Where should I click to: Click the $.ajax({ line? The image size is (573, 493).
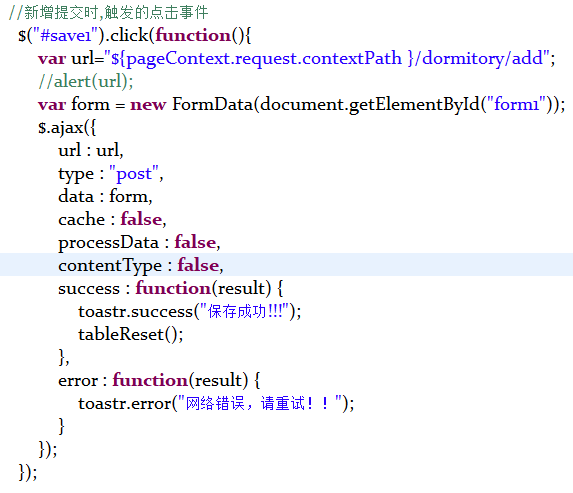point(67,128)
